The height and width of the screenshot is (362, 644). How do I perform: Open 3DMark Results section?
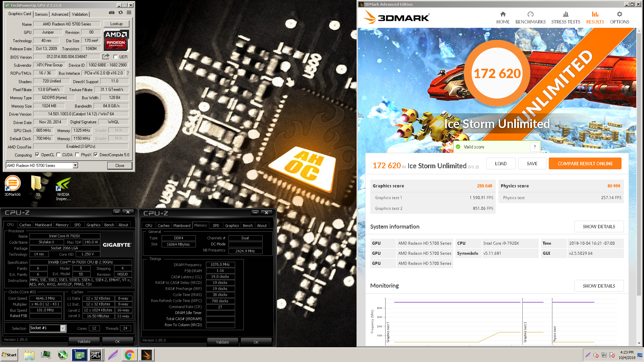tap(595, 18)
